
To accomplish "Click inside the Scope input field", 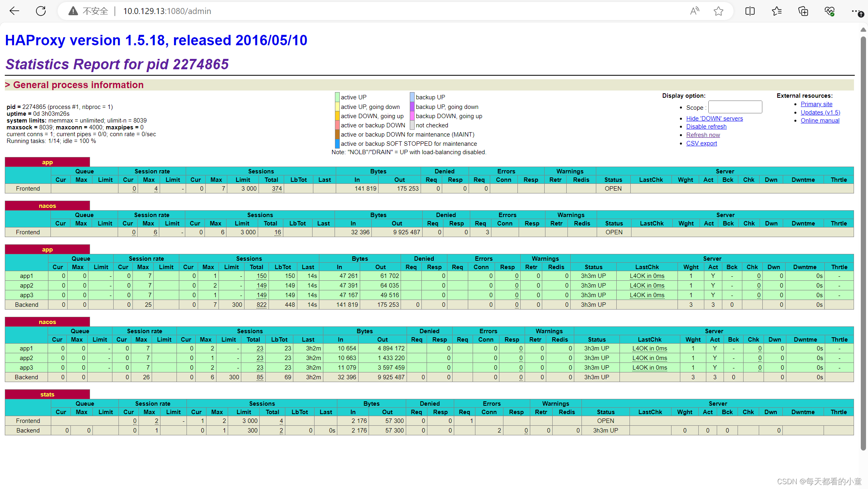I will 735,107.
